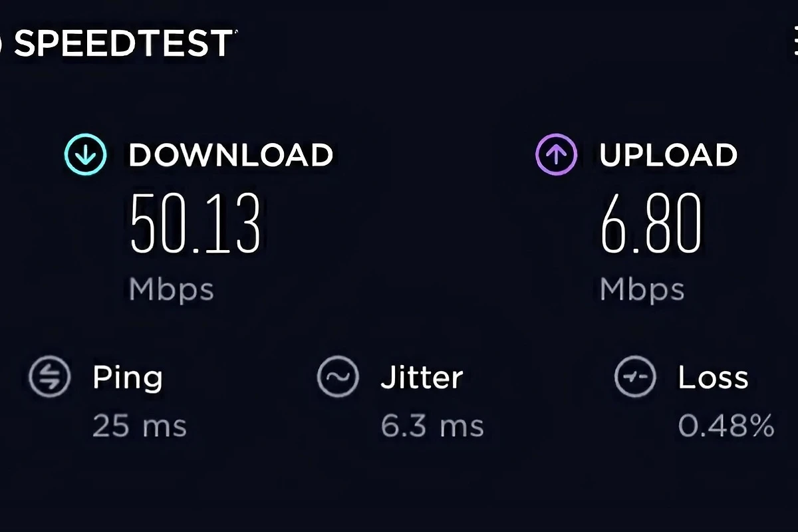Click Mbps unit under upload speed
Viewport: 798px width, 532px height.
point(642,291)
